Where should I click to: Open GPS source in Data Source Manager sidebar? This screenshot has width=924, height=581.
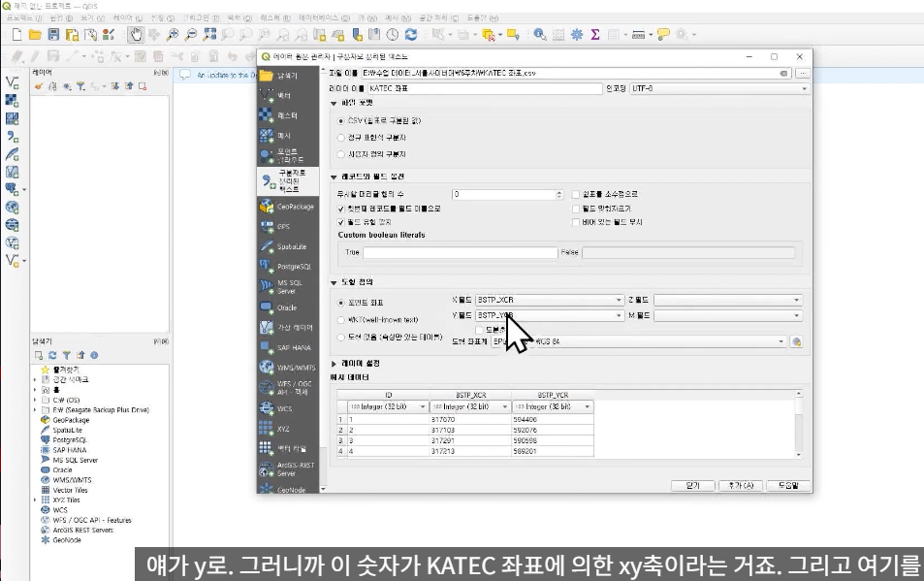[x=288, y=227]
